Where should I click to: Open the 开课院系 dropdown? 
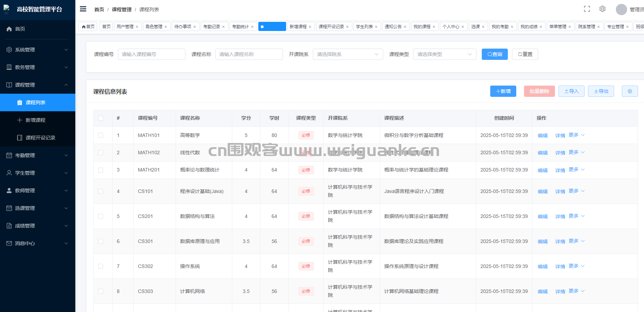pos(348,54)
